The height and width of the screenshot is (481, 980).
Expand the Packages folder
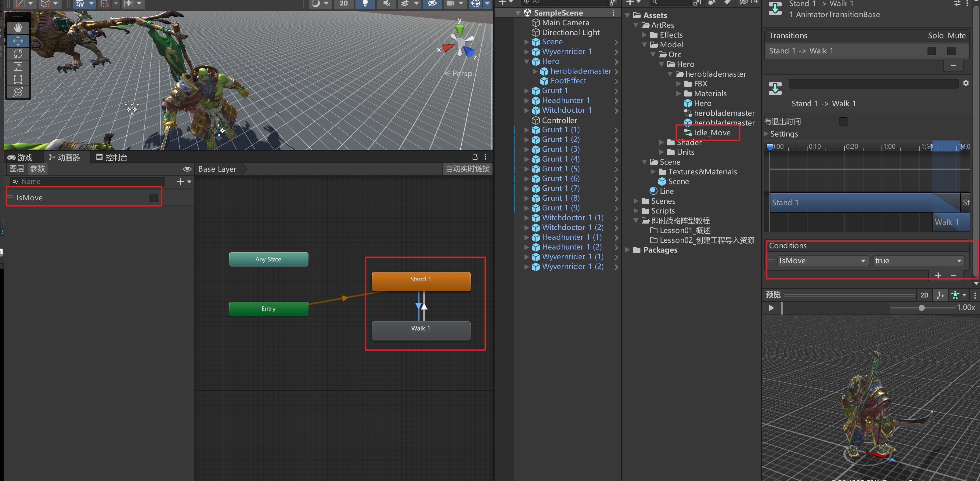tap(628, 250)
